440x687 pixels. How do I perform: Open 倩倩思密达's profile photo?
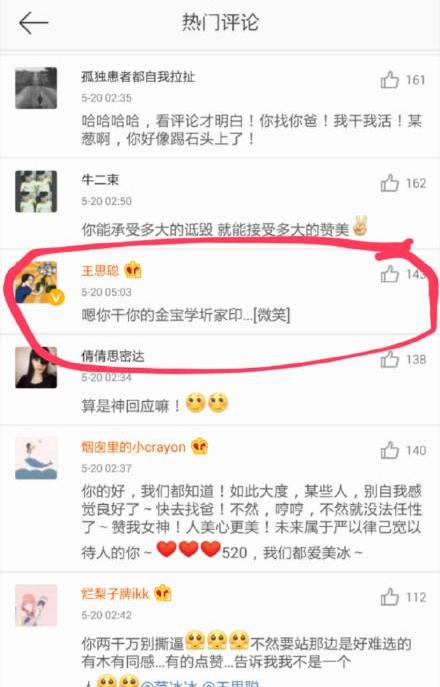tap(36, 368)
